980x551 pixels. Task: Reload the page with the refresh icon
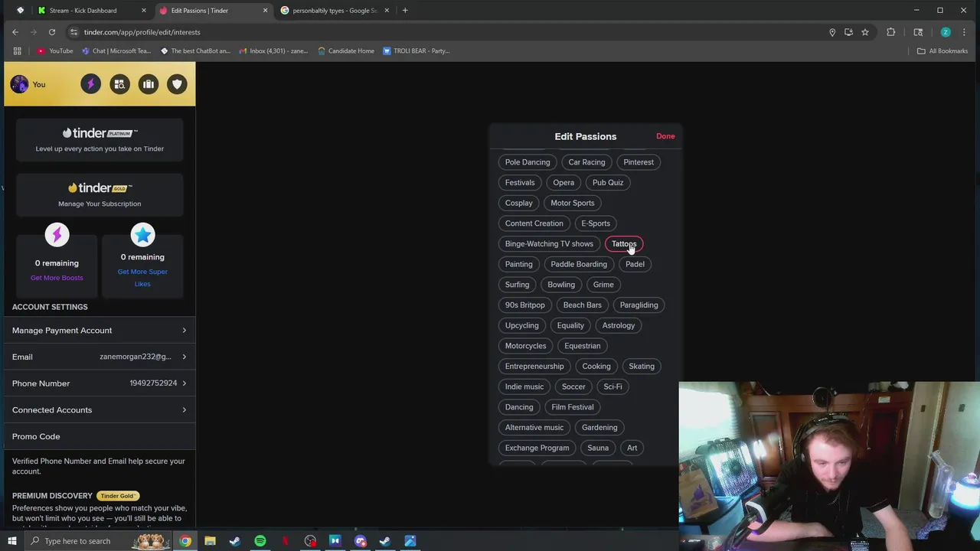52,32
